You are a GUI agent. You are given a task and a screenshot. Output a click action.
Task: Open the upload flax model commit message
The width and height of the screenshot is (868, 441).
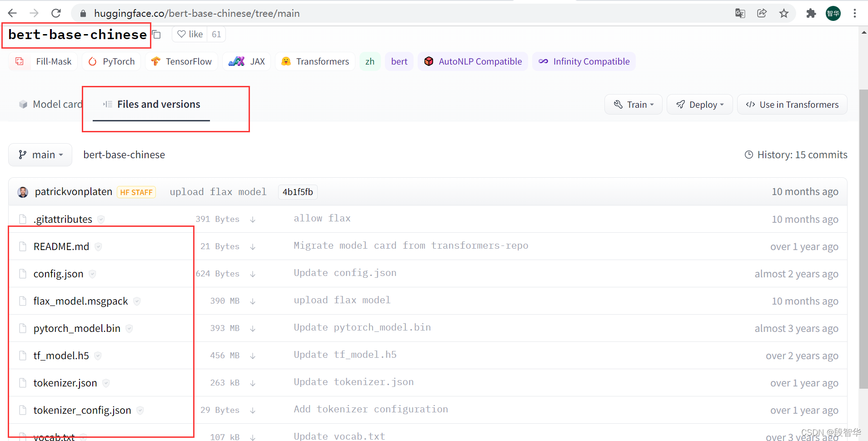pos(218,192)
